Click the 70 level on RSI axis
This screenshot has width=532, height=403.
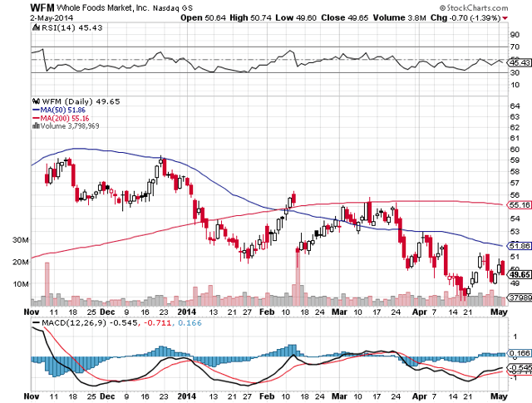[x=515, y=47]
